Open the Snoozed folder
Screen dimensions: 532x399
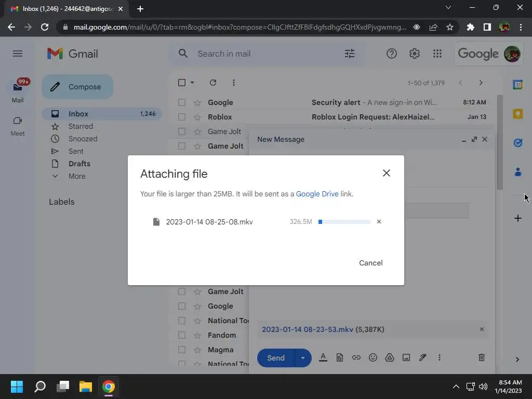coord(83,139)
